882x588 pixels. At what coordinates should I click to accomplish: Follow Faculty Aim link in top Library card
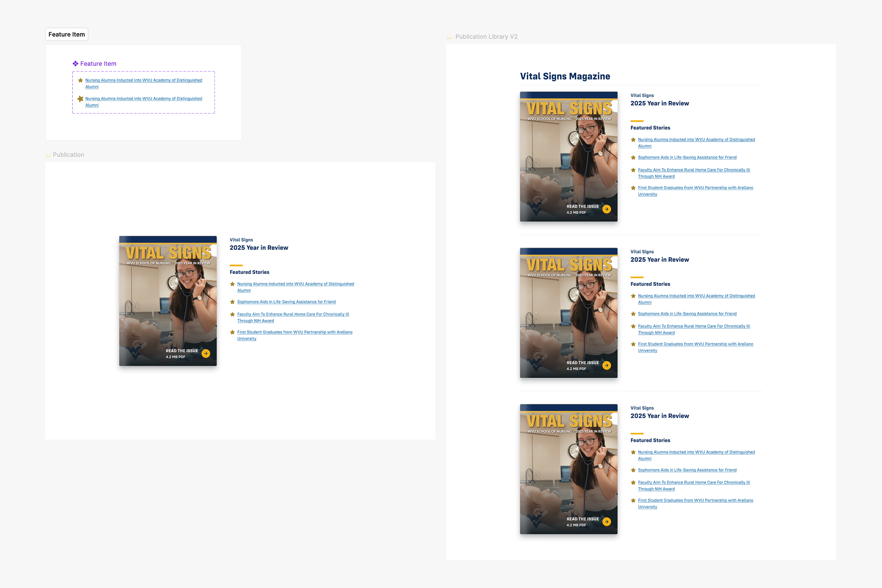tap(694, 173)
